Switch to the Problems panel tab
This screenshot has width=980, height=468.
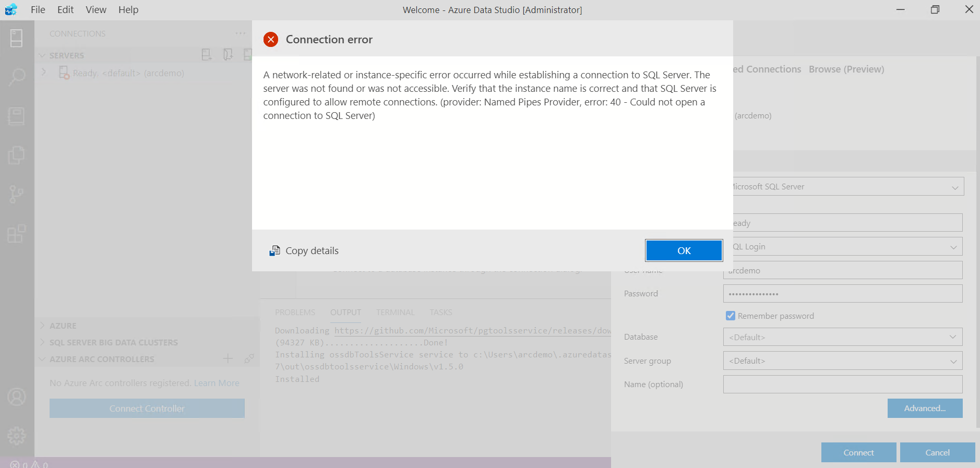click(295, 312)
